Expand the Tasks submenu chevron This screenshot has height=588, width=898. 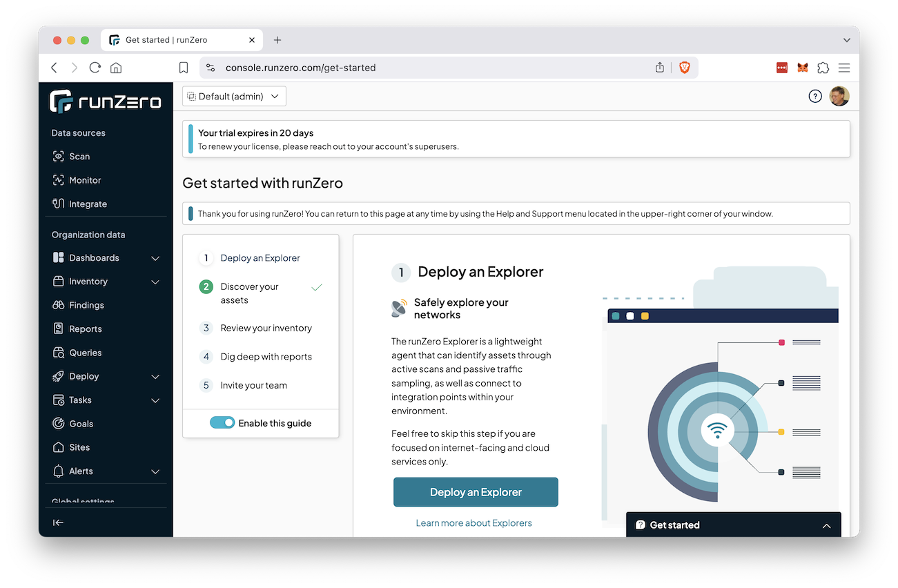pyautogui.click(x=155, y=400)
